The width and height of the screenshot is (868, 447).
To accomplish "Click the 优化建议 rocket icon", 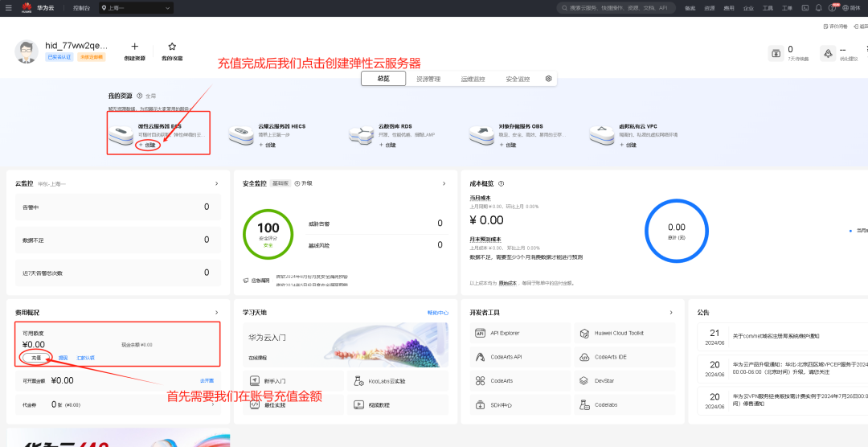I will [x=828, y=54].
